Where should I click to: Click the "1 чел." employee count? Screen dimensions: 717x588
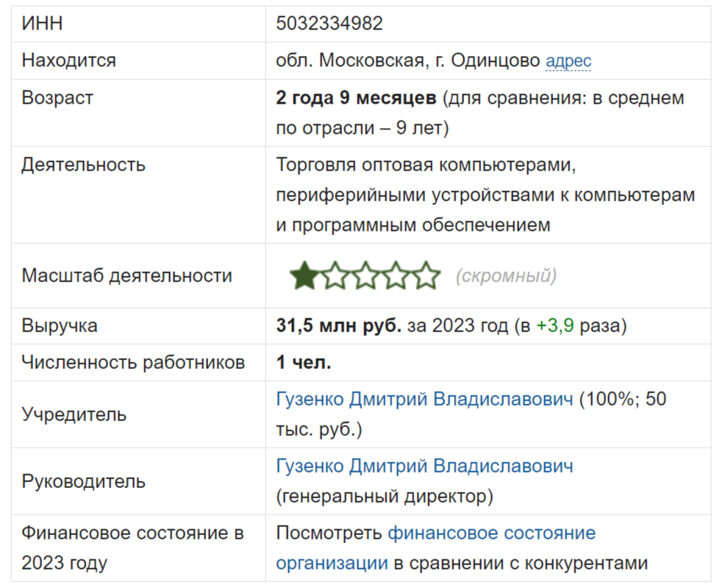click(x=304, y=362)
